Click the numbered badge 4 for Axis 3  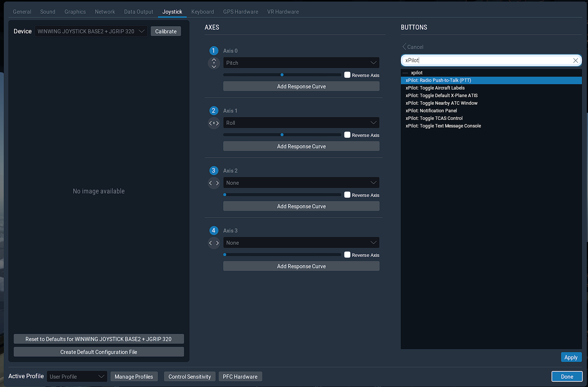point(214,230)
